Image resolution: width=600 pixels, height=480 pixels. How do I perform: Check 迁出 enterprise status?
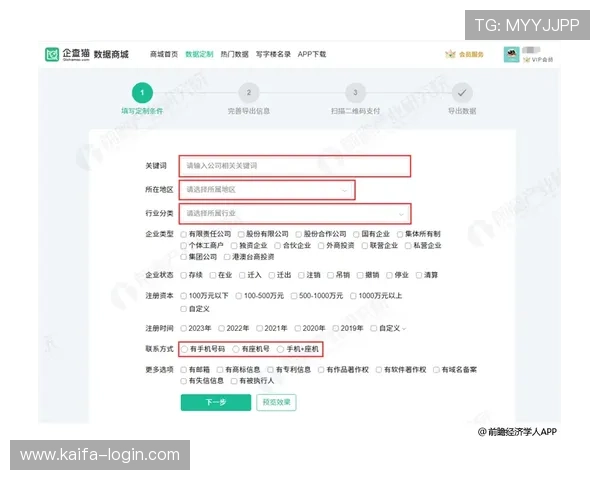click(x=272, y=275)
